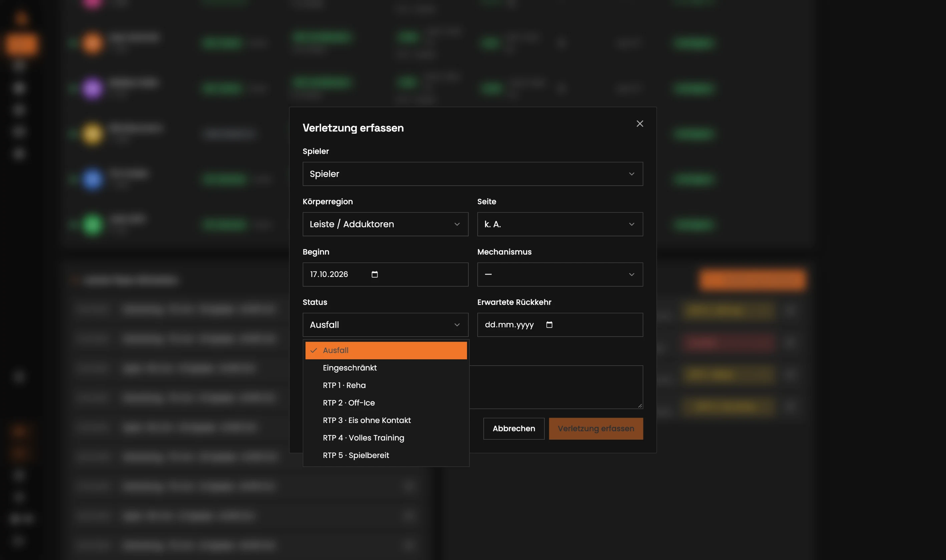946x560 pixels.
Task: Open the Seite dropdown
Action: 560,224
